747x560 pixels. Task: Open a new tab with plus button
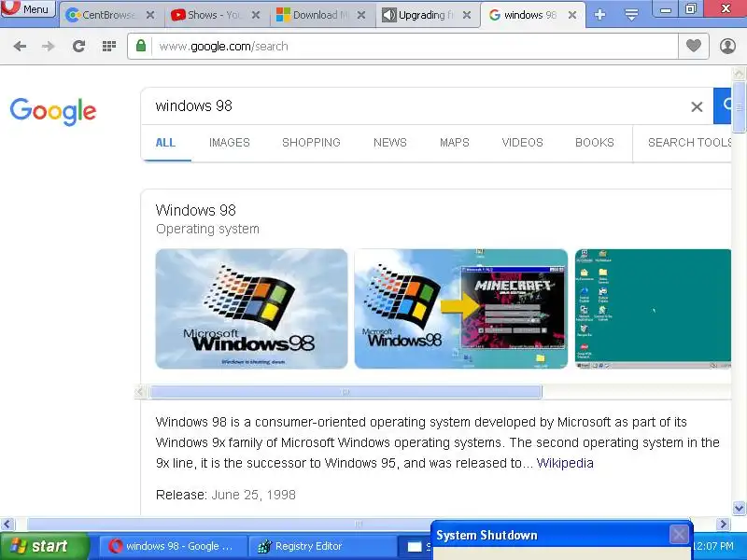click(599, 15)
